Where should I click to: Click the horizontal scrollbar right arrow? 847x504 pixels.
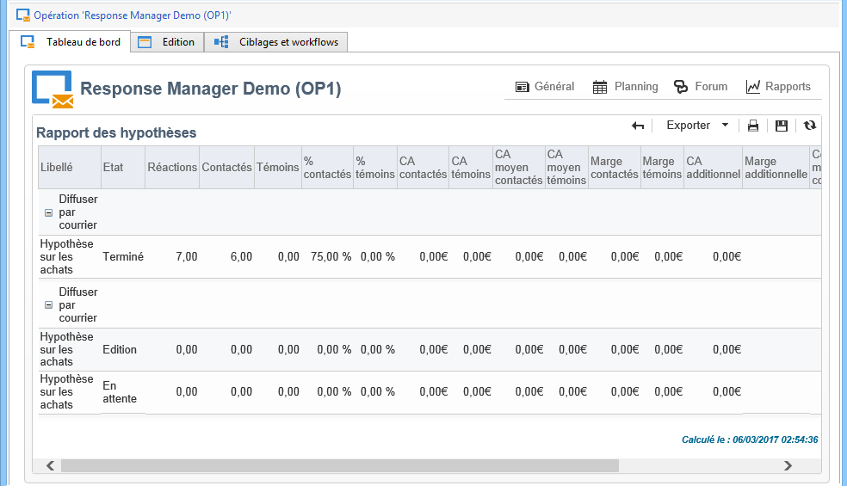[x=788, y=465]
